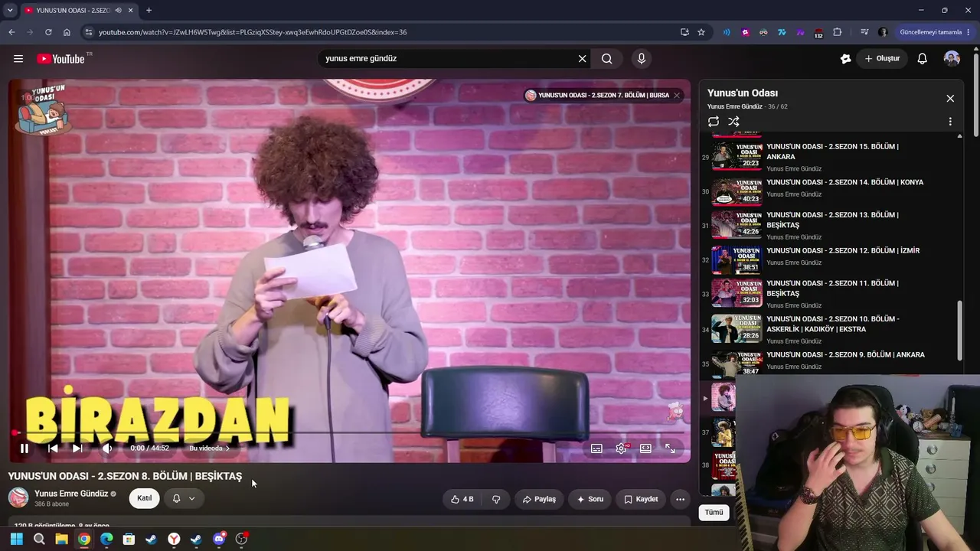The width and height of the screenshot is (980, 551).
Task: Enter fullscreen video mode
Action: coord(670,448)
